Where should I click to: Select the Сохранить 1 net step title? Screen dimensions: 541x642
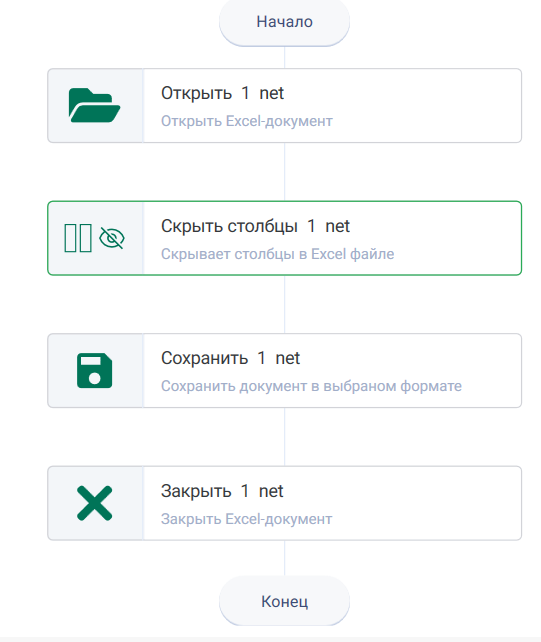coord(230,358)
